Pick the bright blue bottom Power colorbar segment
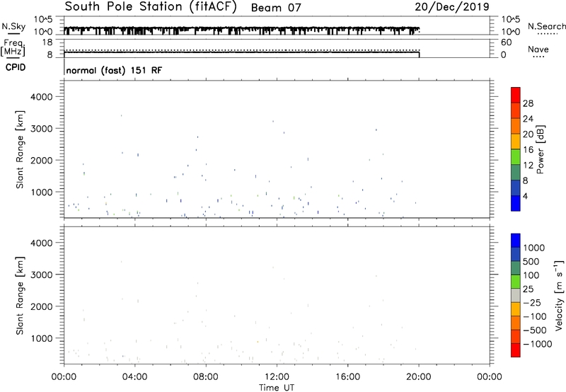 coord(516,203)
